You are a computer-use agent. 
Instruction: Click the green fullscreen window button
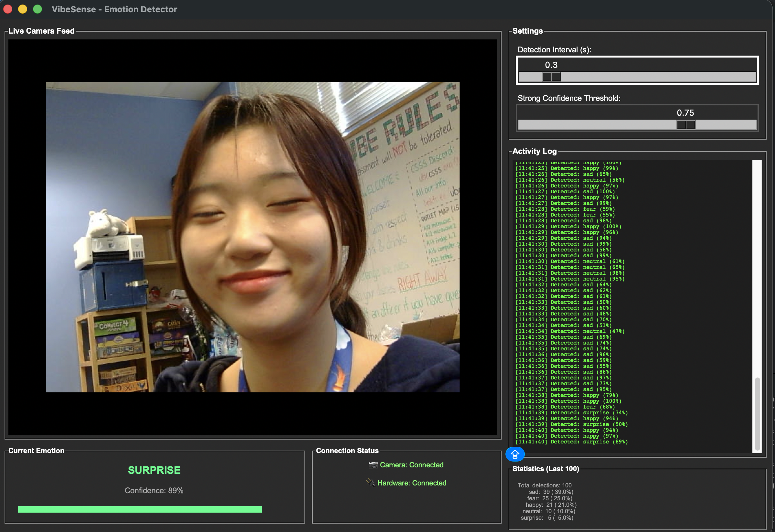(38, 9)
